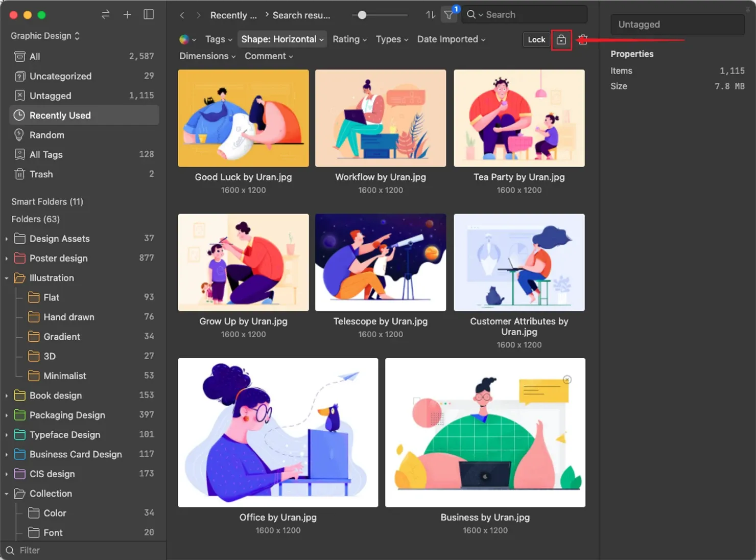
Task: Expand the Design Assets folder
Action: tap(6, 239)
